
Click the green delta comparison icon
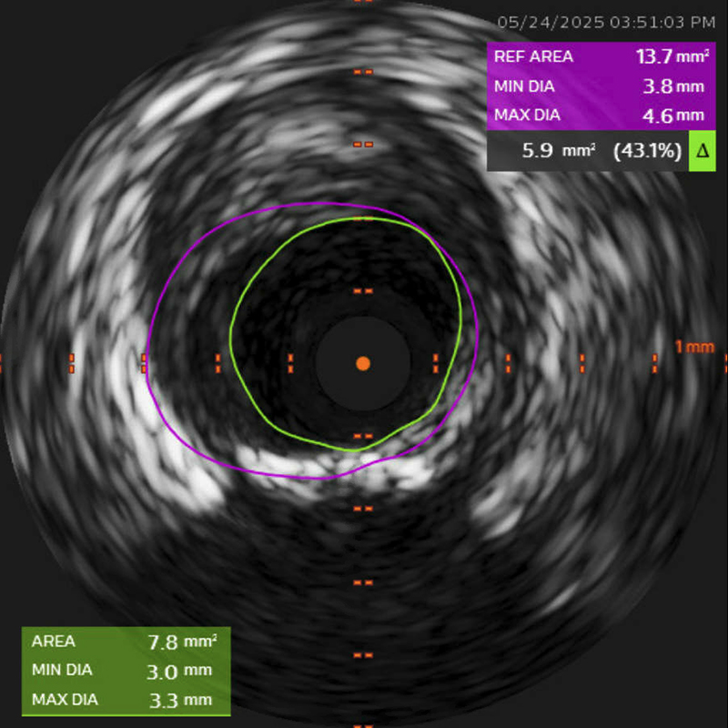tap(703, 151)
